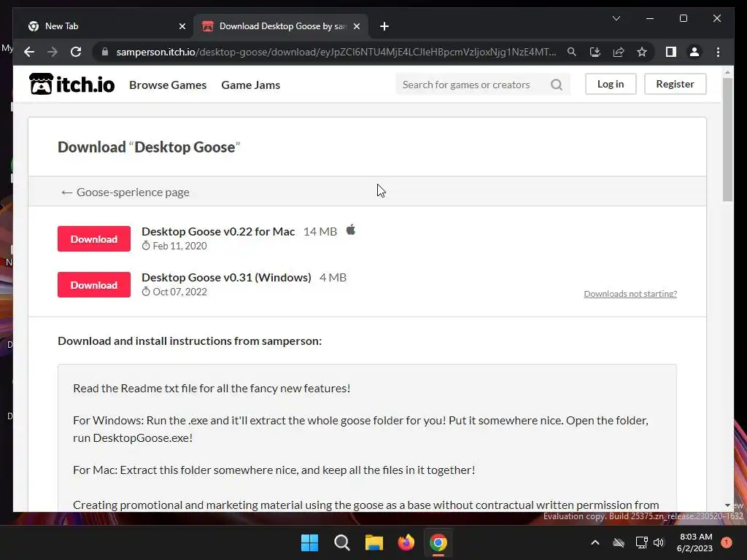The height and width of the screenshot is (560, 747).
Task: Open Browse Games menu item
Action: 168,85
